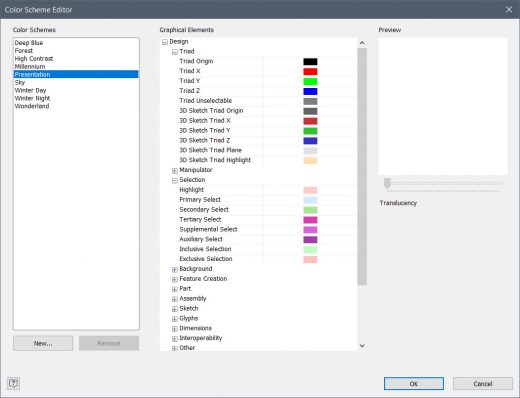Viewport: 520px width, 398px height.
Task: Click the Tertiary Select color swatch
Action: point(310,220)
